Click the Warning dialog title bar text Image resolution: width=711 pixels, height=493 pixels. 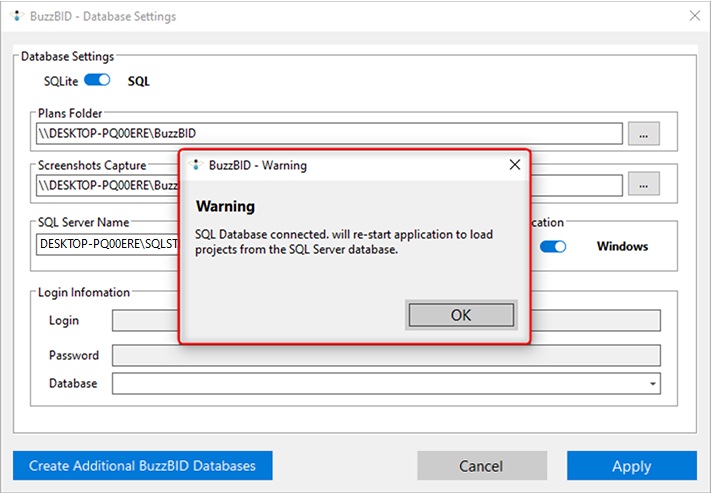click(x=258, y=165)
